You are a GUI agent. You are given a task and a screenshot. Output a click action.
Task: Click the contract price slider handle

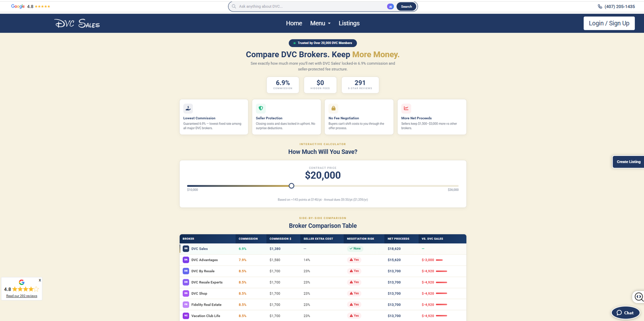pos(291,186)
